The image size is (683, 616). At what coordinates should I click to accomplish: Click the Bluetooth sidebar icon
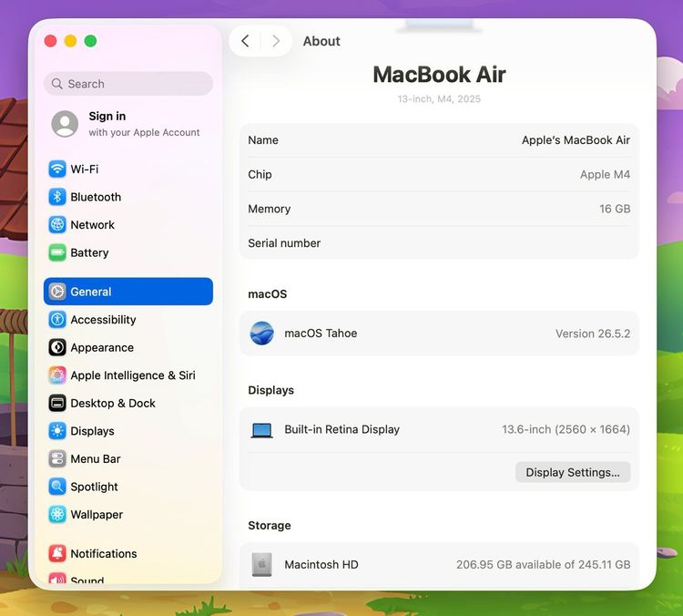pos(57,197)
